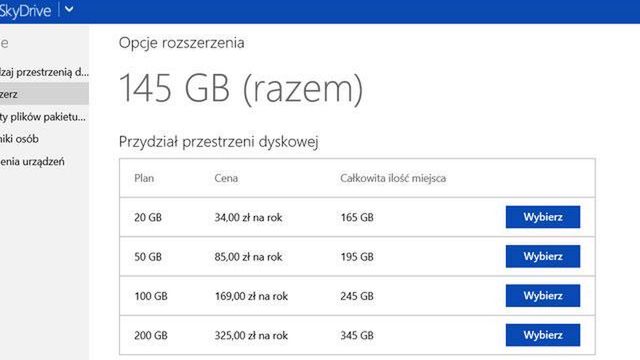Open the 'plików pakietu' sidebar item

43,117
